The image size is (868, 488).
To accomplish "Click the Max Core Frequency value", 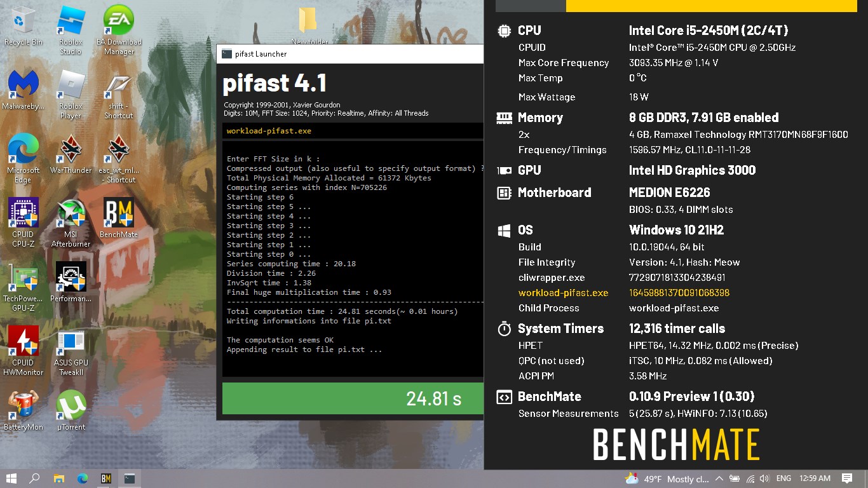I will pos(674,63).
